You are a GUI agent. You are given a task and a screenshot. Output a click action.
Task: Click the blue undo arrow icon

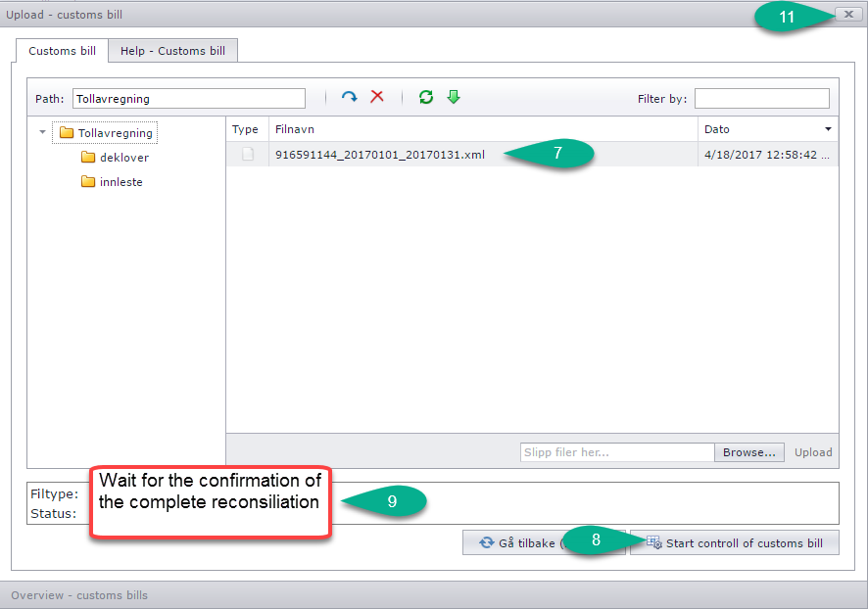350,98
